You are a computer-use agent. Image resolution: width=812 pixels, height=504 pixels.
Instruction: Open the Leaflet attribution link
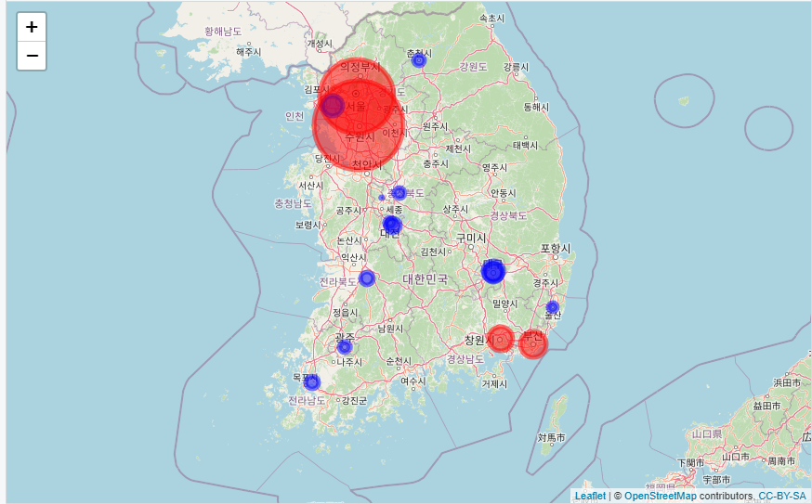tap(590, 496)
